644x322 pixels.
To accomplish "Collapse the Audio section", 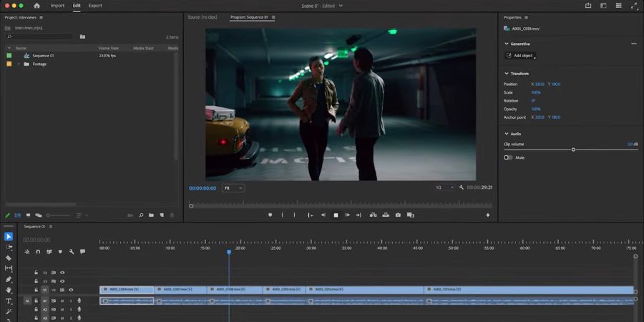I will 507,134.
